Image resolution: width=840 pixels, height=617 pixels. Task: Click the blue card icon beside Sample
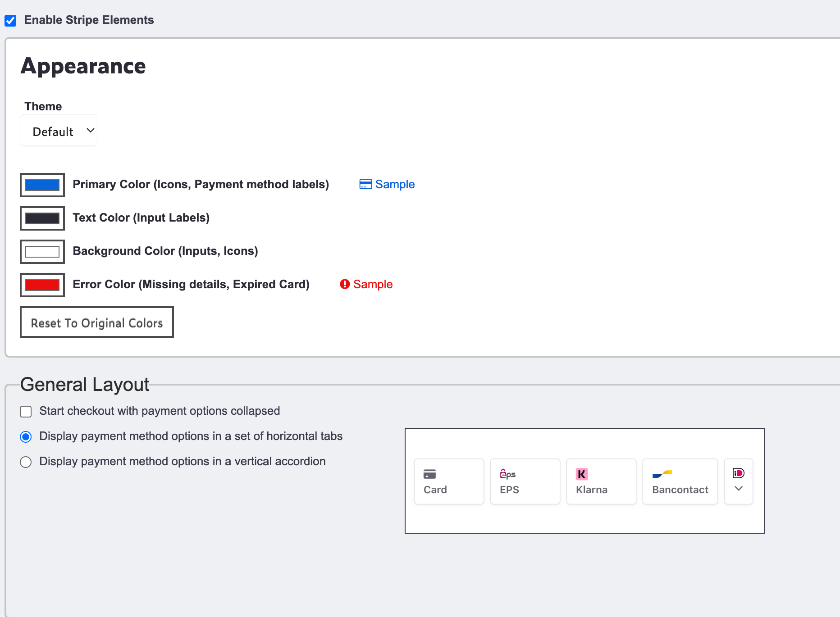tap(365, 184)
